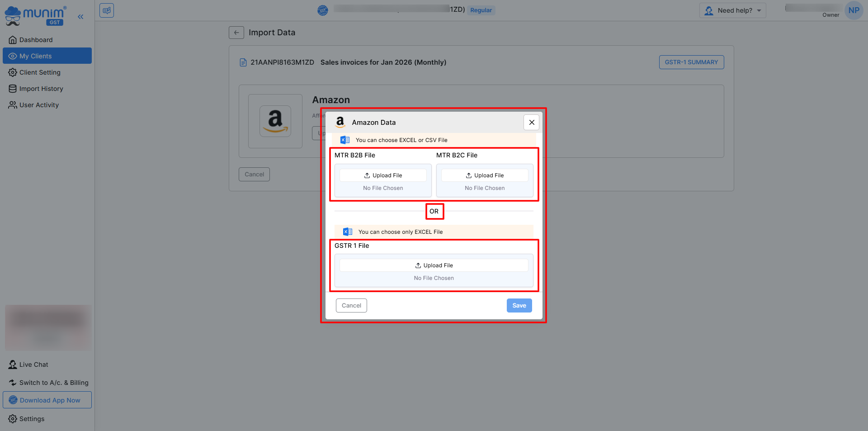Click the notes icon in top bar
Screen dimensions: 868x431
click(x=107, y=10)
